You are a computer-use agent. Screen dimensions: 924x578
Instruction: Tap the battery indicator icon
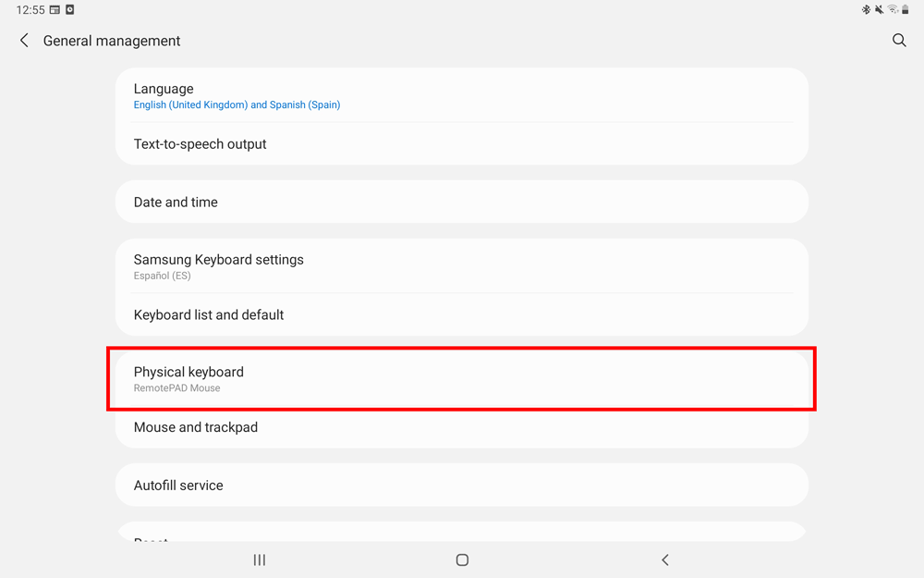[x=906, y=10]
